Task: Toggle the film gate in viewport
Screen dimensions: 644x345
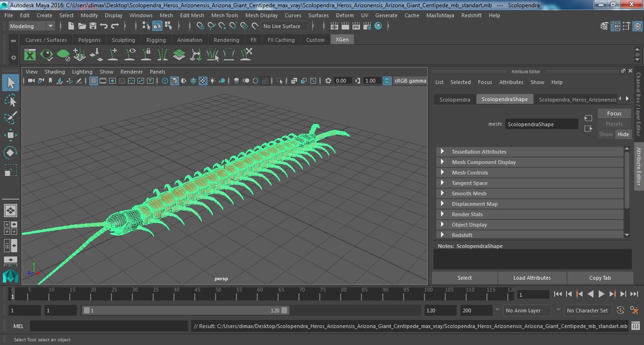Action: (103, 81)
